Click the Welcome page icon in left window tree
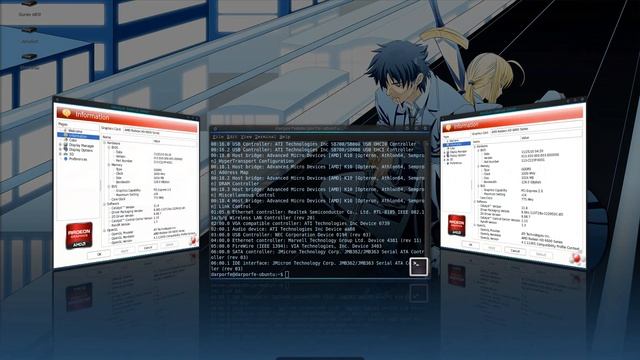The height and width of the screenshot is (360, 640). pyautogui.click(x=65, y=131)
